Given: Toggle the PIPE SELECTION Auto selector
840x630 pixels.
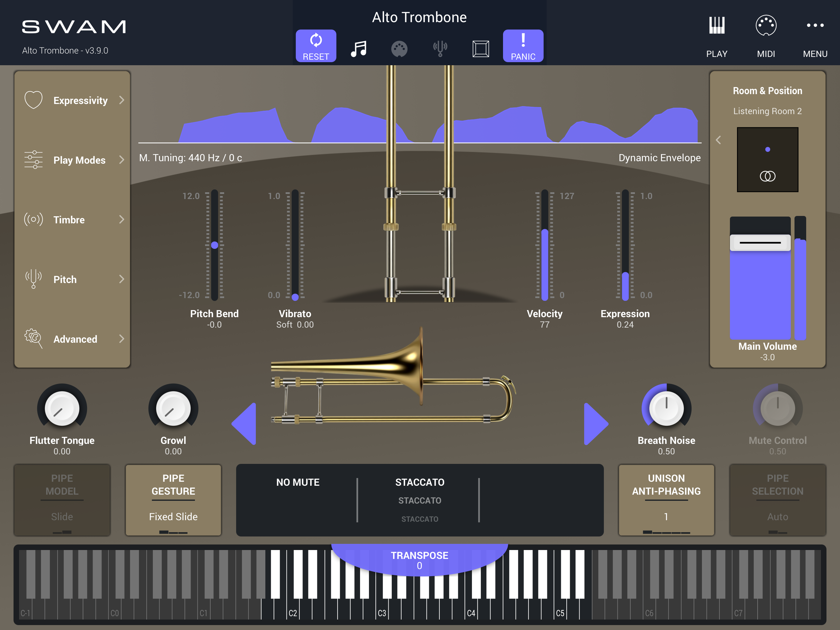Looking at the screenshot, I should (x=778, y=500).
